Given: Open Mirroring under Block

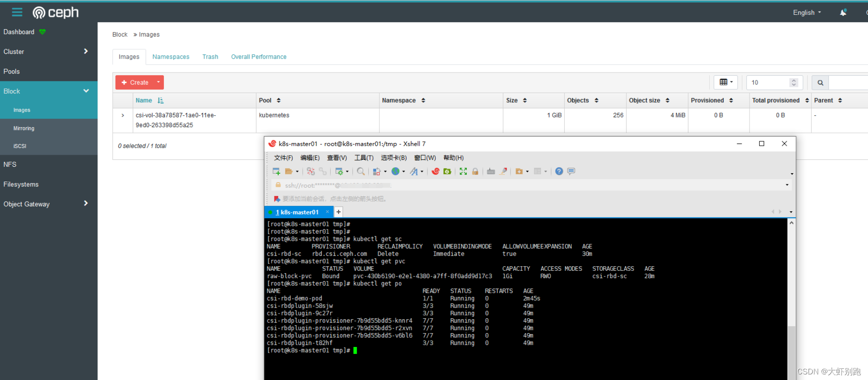Looking at the screenshot, I should click(x=24, y=128).
